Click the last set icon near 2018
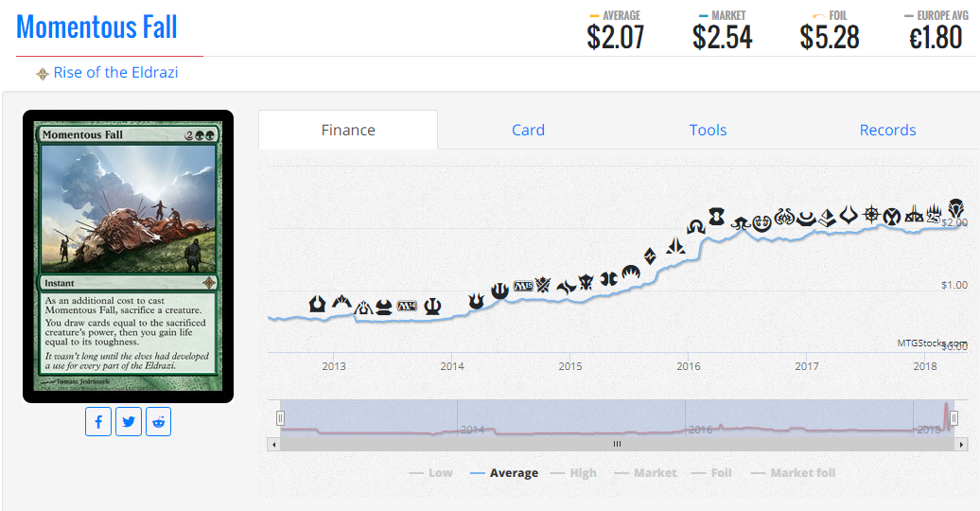This screenshot has width=980, height=511. (x=955, y=209)
